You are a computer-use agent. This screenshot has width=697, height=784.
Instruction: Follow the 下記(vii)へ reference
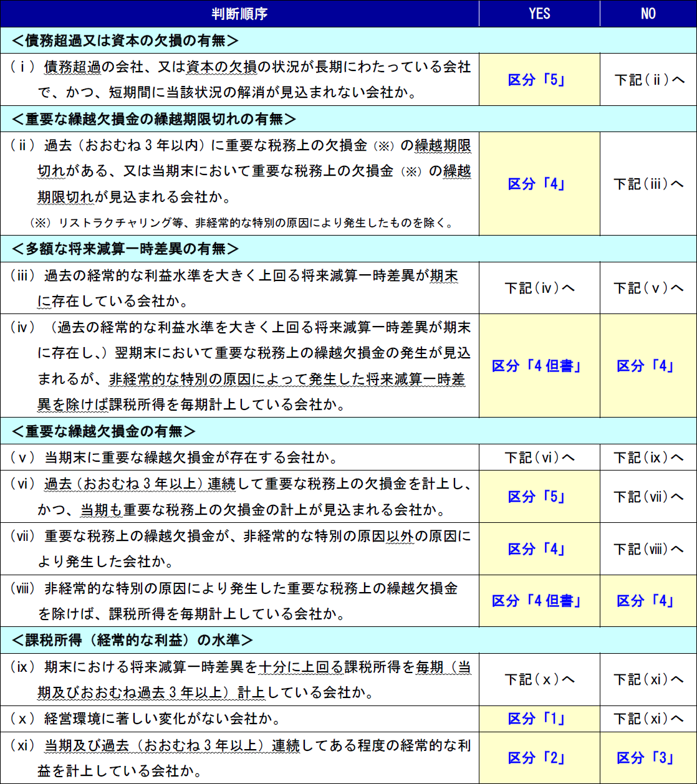tap(648, 497)
